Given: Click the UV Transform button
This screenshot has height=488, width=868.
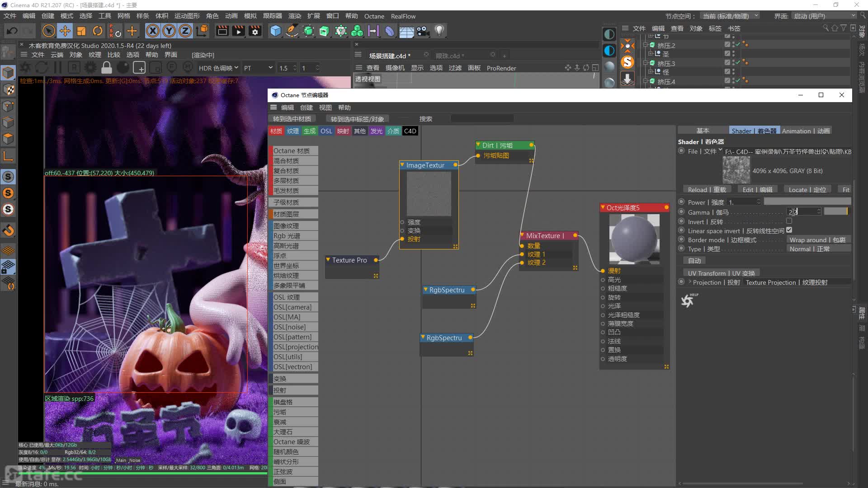Looking at the screenshot, I should 721,273.
